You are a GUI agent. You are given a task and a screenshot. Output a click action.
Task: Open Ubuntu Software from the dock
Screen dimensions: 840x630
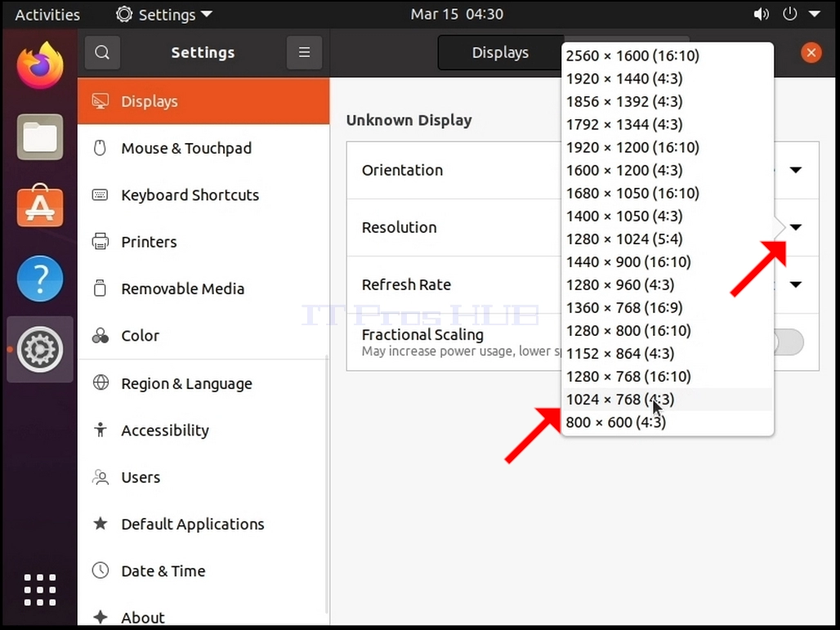[x=40, y=206]
